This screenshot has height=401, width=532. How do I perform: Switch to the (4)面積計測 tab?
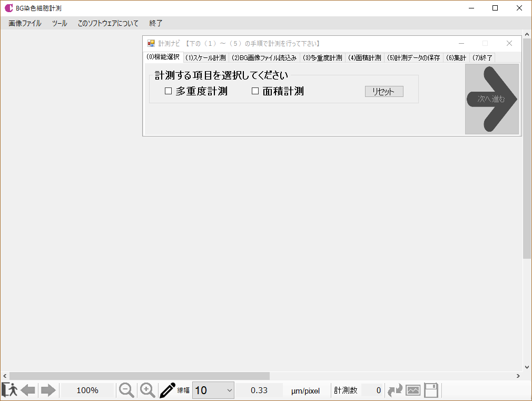(364, 57)
